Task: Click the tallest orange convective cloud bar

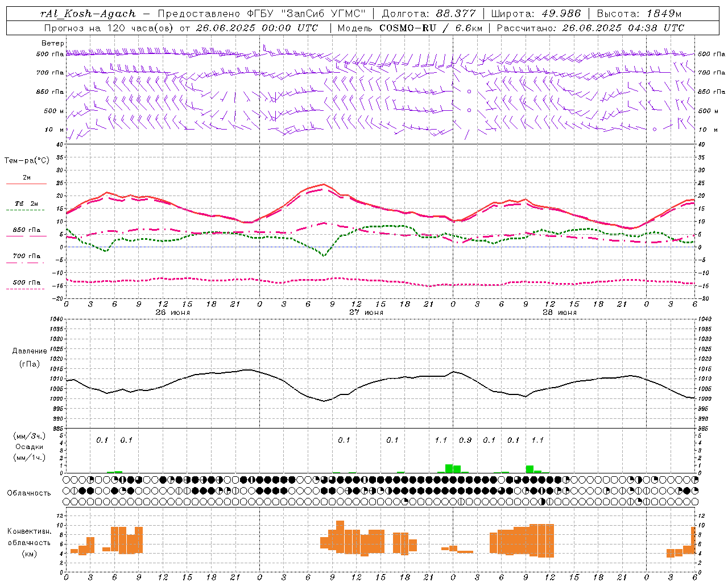Action: pyautogui.click(x=340, y=537)
